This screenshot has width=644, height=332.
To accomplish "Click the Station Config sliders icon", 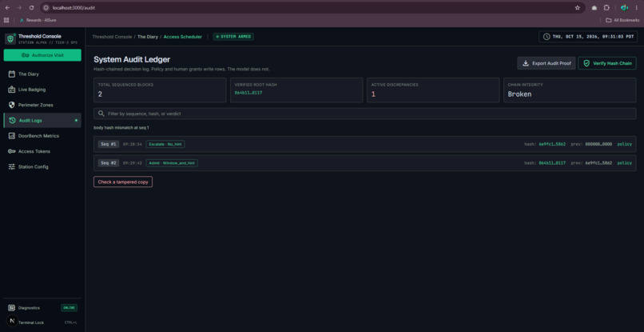I will click(x=11, y=166).
